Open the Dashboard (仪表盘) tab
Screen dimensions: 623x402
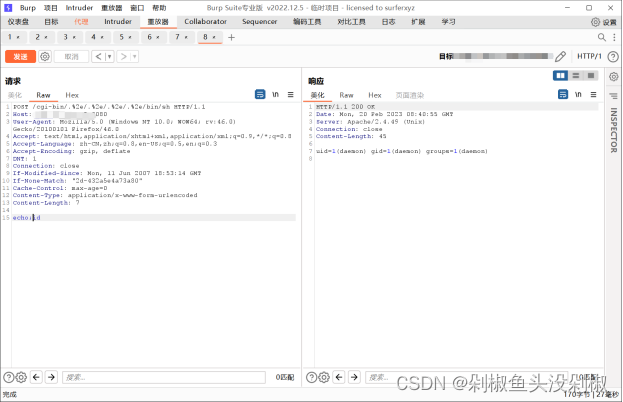tap(18, 22)
